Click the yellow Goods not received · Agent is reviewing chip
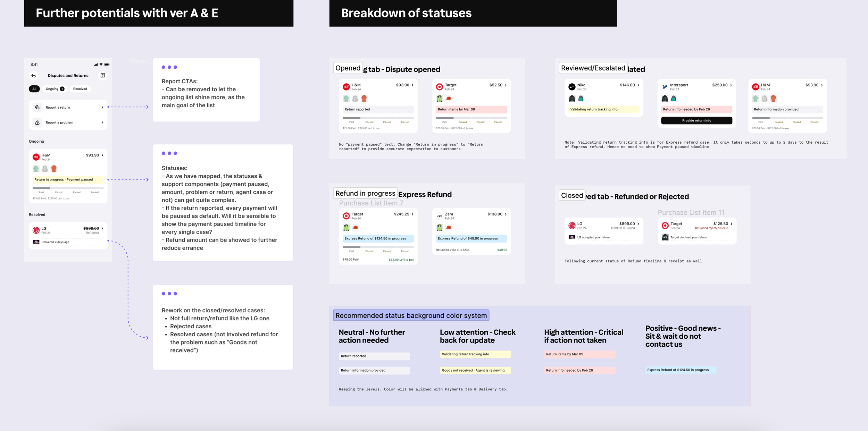The image size is (868, 431). (475, 370)
